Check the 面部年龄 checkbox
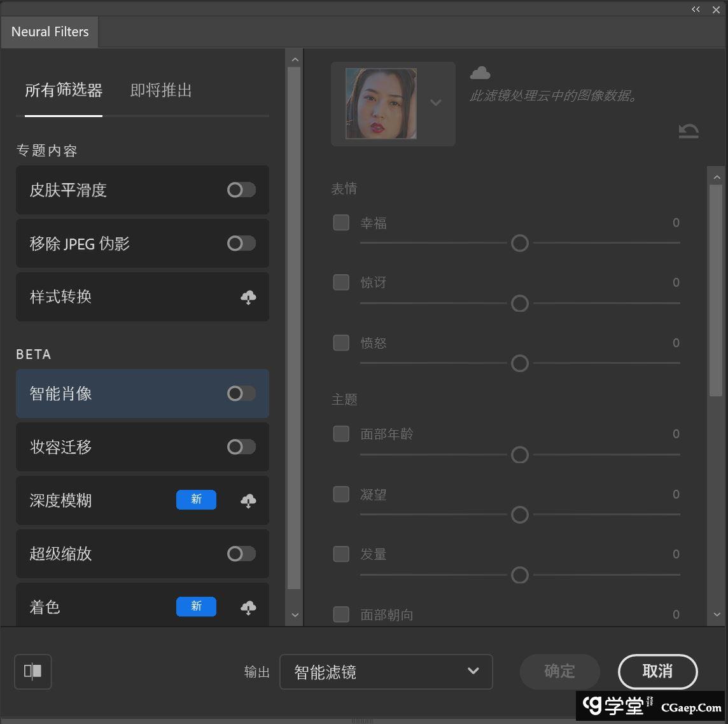 coord(341,433)
